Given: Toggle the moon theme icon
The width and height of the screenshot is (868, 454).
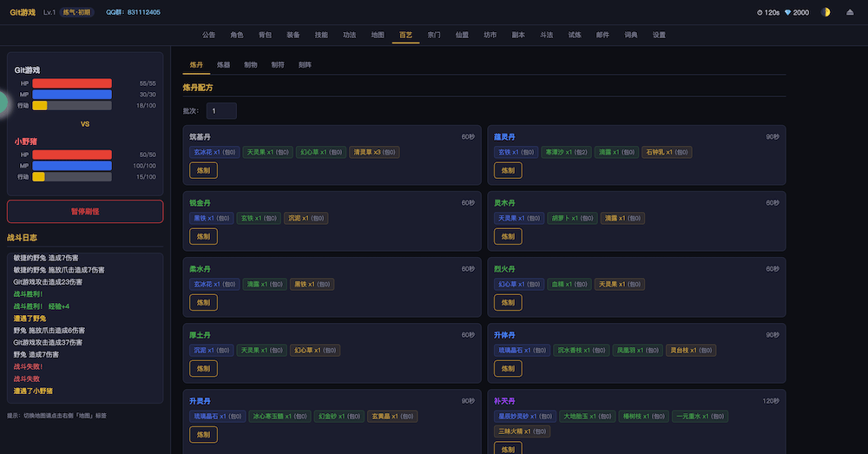Looking at the screenshot, I should coord(825,12).
